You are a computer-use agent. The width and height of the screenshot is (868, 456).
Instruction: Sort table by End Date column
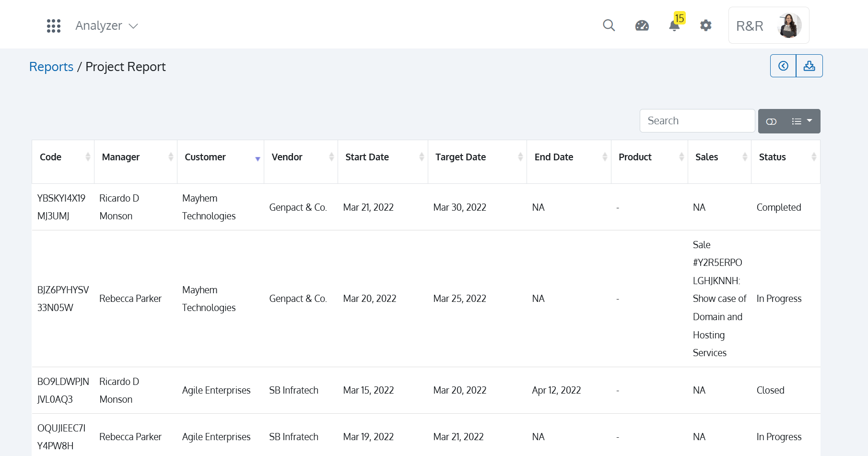[x=569, y=162]
